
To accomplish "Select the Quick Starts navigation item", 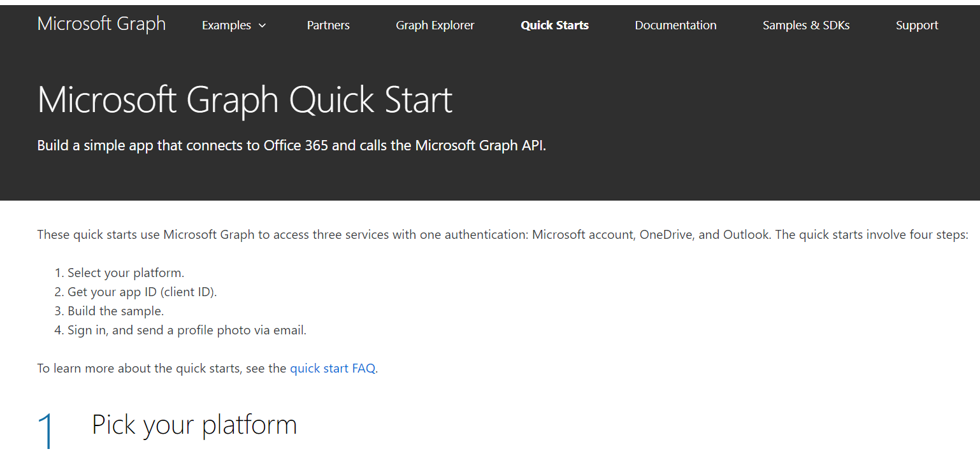I will point(554,25).
